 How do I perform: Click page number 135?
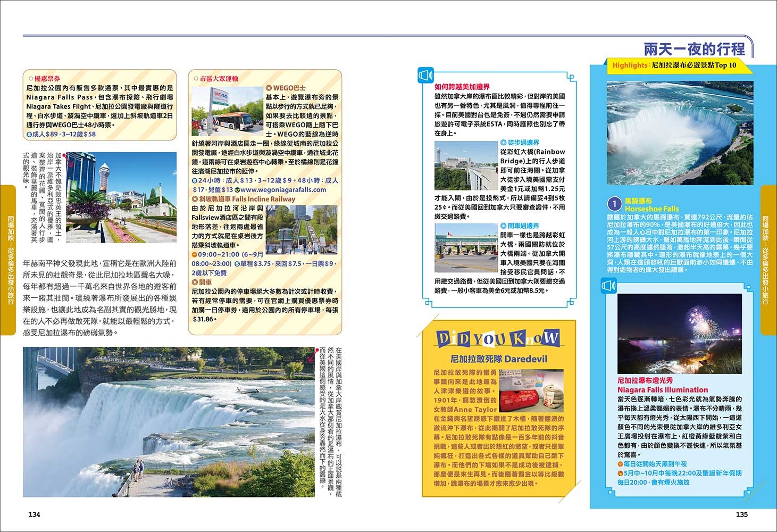(741, 514)
